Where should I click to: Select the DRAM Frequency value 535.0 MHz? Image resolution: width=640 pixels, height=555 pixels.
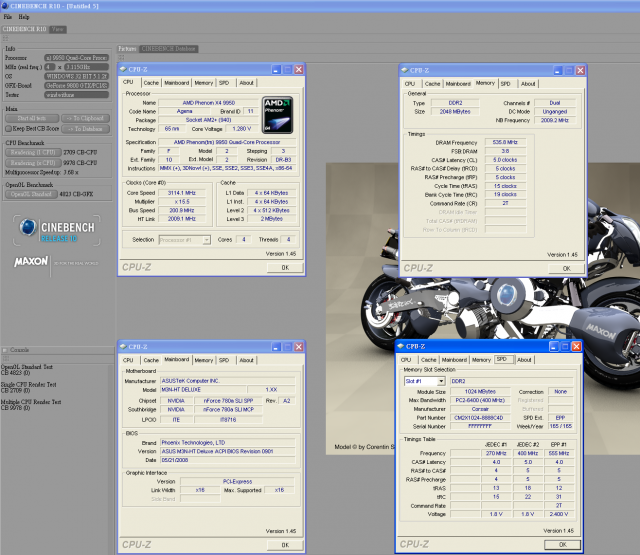click(505, 142)
